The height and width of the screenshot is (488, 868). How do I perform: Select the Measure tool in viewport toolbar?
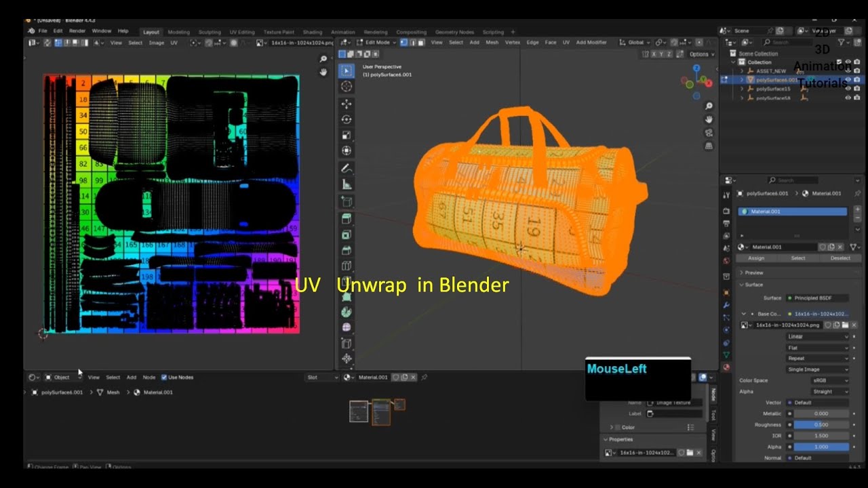tap(347, 184)
